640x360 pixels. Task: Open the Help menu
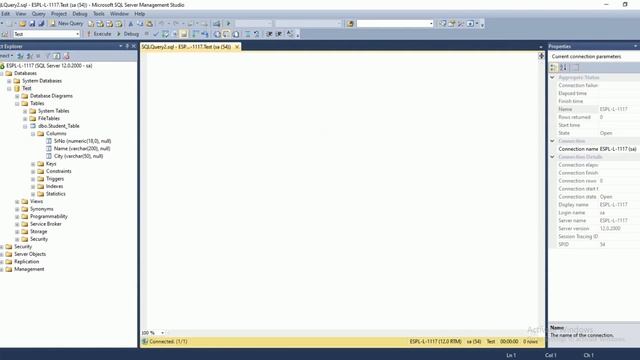pos(140,14)
